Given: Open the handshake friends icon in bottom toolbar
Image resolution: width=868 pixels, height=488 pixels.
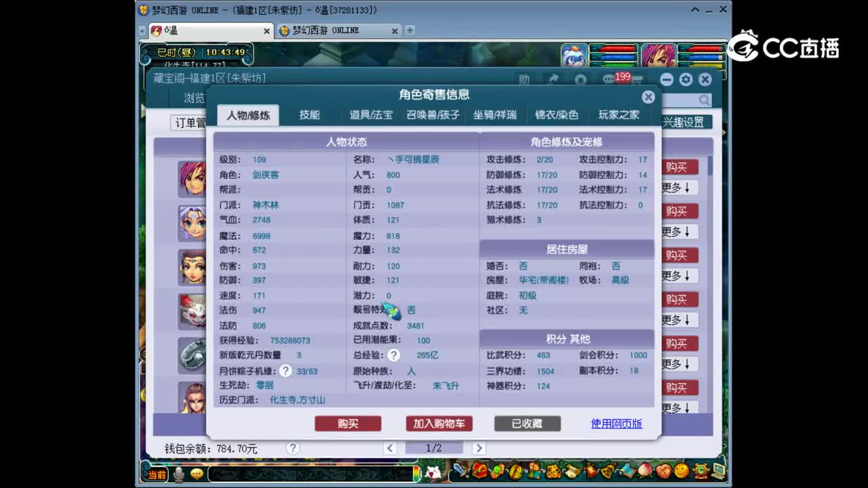Looking at the screenshot, I should (x=664, y=471).
